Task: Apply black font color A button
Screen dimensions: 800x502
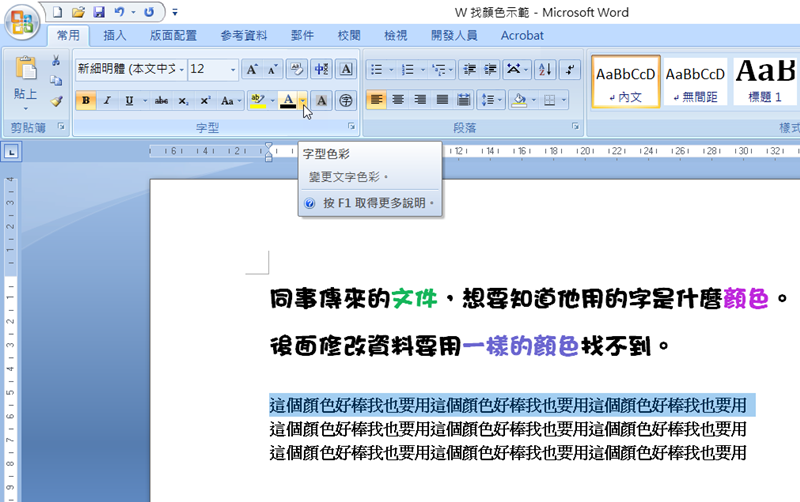Action: coord(288,101)
